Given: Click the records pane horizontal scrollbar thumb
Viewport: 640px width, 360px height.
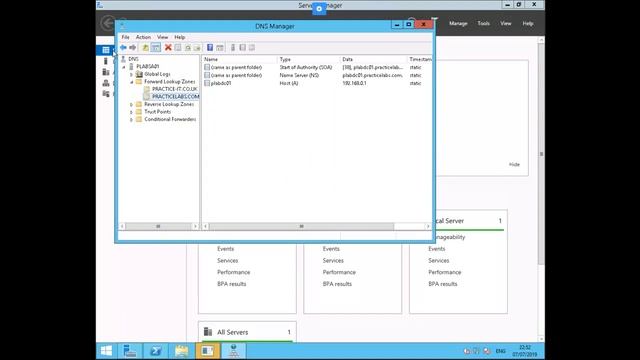Looking at the screenshot, I should coord(301,226).
